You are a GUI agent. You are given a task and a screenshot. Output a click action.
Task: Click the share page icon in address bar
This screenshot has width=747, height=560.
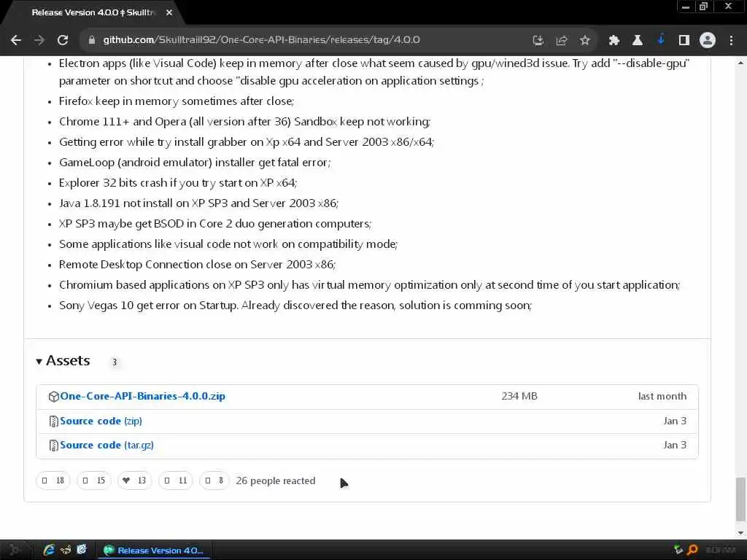(x=561, y=41)
